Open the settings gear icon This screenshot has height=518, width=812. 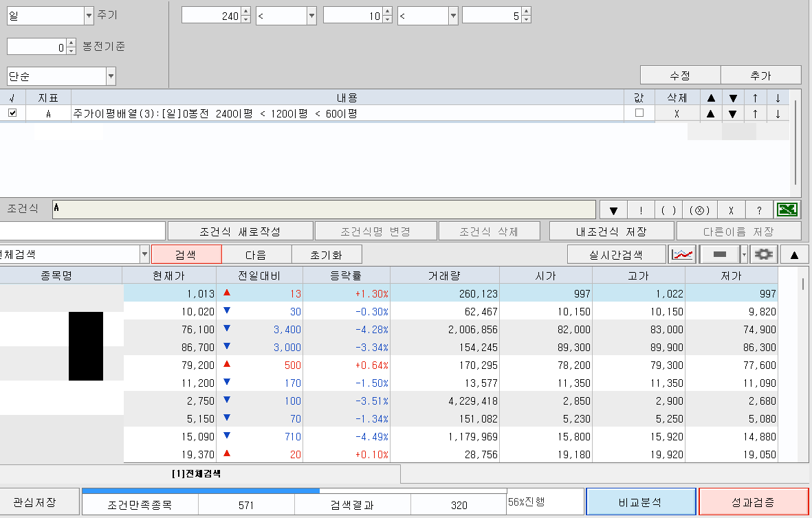click(x=765, y=254)
